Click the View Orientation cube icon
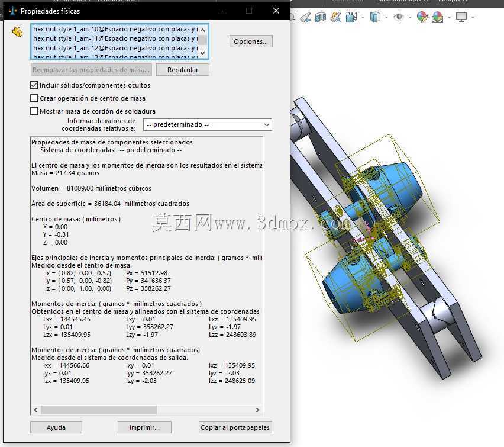The image size is (504, 447). 351,17
